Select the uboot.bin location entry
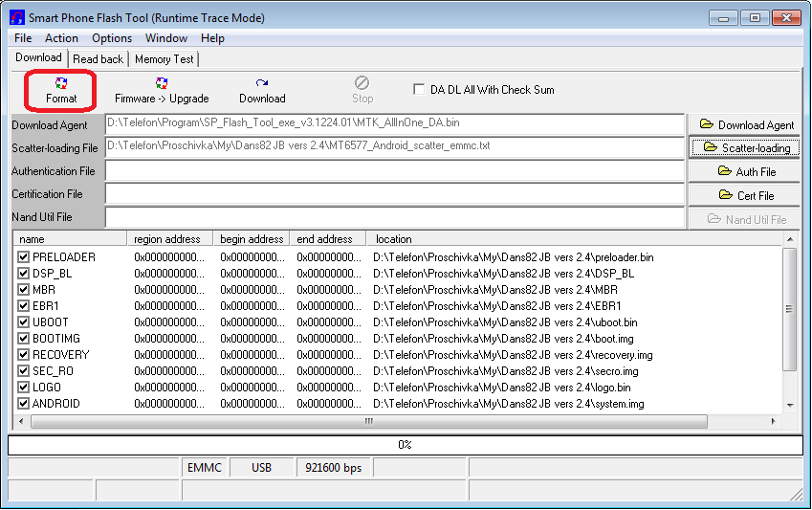The height and width of the screenshot is (510, 812). click(x=505, y=322)
